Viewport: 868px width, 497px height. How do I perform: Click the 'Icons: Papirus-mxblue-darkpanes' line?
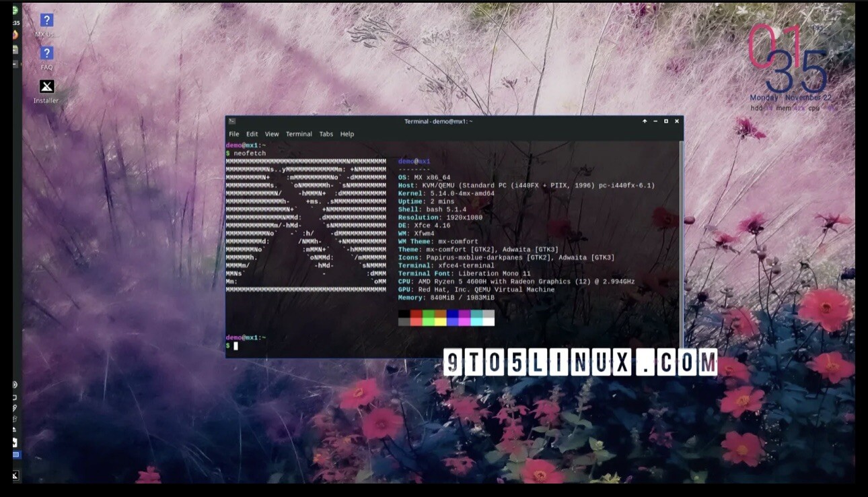coord(506,258)
